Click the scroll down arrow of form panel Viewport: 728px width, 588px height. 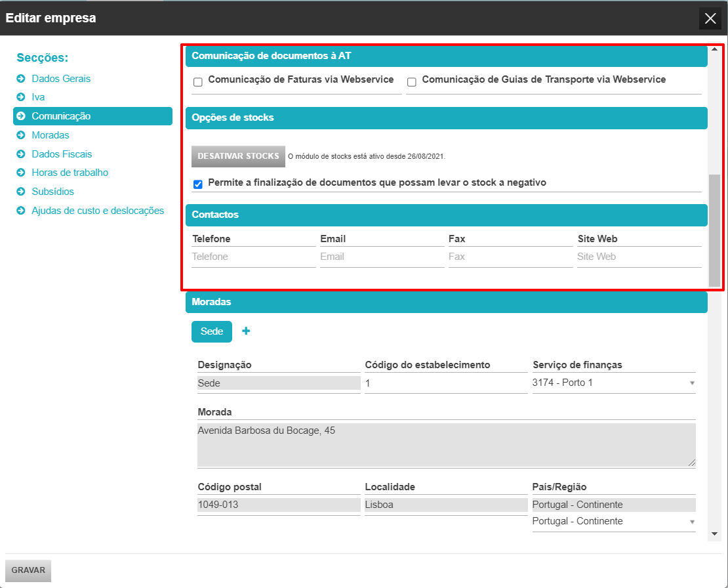pyautogui.click(x=714, y=534)
